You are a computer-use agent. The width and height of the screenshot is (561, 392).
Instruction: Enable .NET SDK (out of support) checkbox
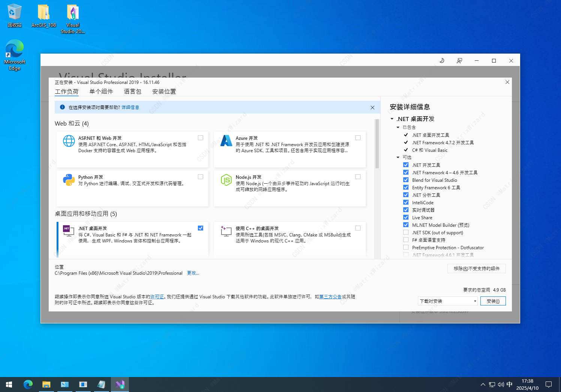pyautogui.click(x=406, y=232)
